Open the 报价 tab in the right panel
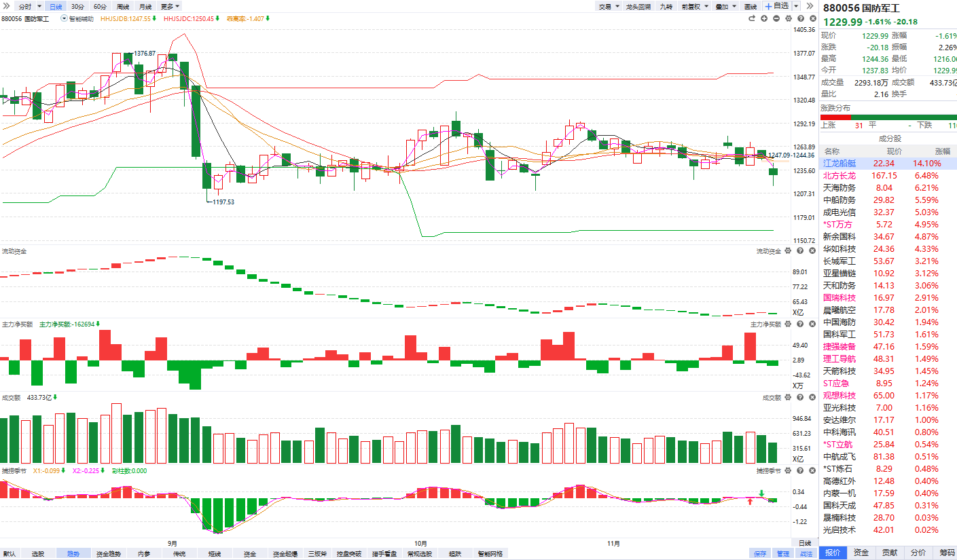Image resolution: width=957 pixels, height=560 pixels. (x=833, y=553)
